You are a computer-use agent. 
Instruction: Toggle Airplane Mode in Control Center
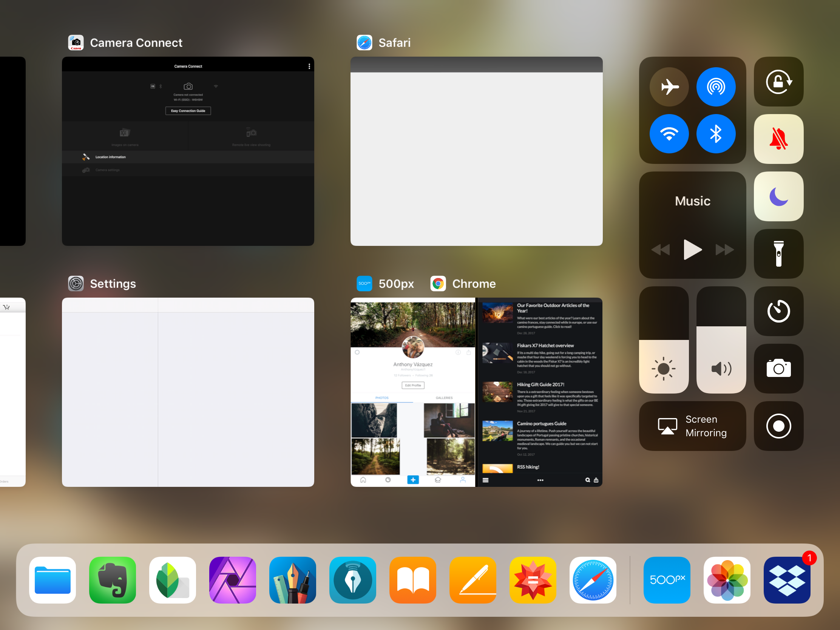pos(669,87)
